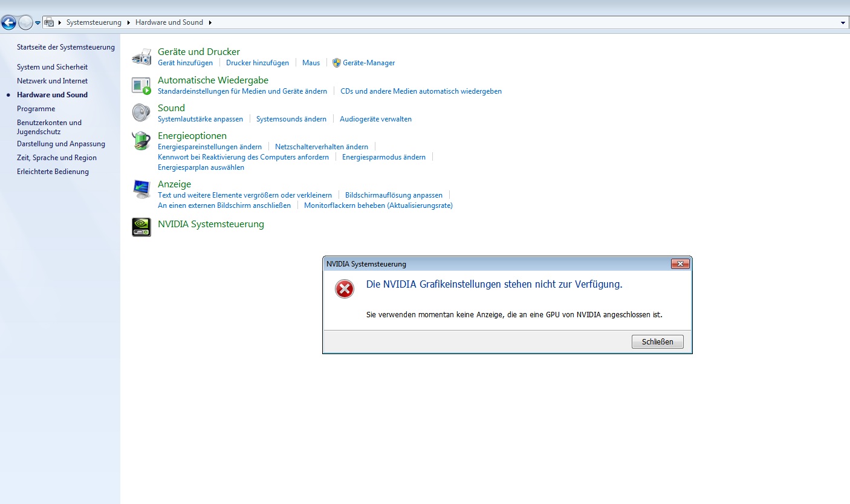Expand breadcrumb arrow after Systemsteuerung
The image size is (850, 504).
(128, 22)
